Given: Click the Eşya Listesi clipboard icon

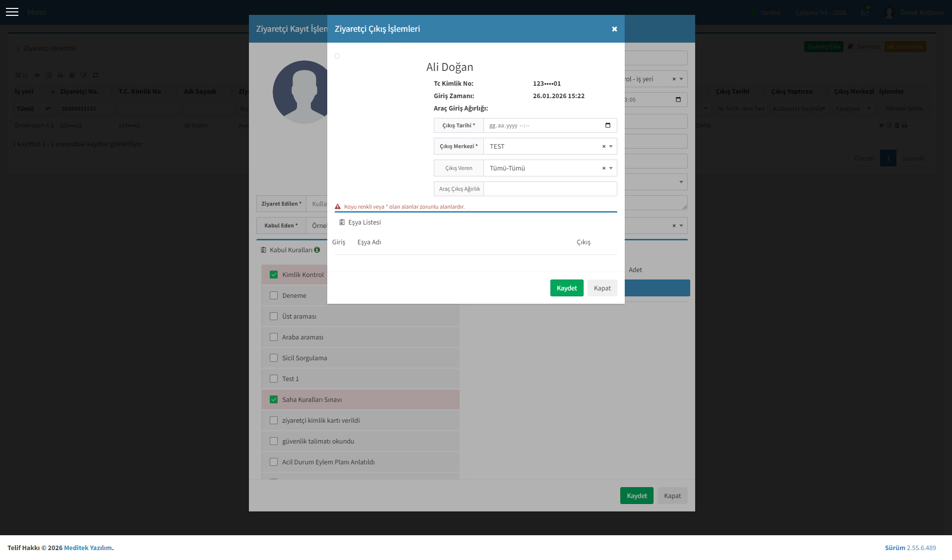Looking at the screenshot, I should pyautogui.click(x=342, y=222).
